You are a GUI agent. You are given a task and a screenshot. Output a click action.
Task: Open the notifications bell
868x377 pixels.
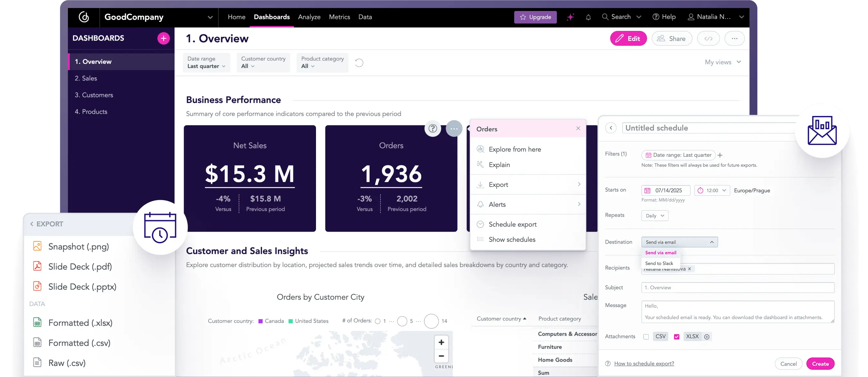(588, 17)
